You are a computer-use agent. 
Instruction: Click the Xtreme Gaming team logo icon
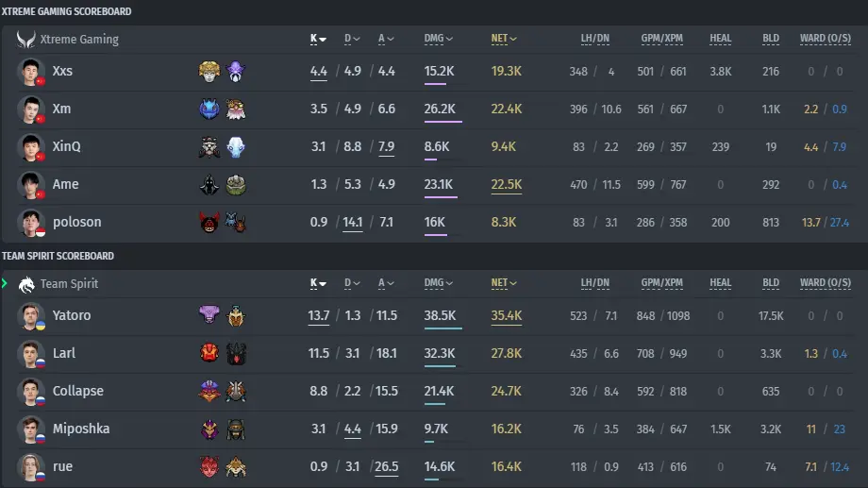click(25, 40)
